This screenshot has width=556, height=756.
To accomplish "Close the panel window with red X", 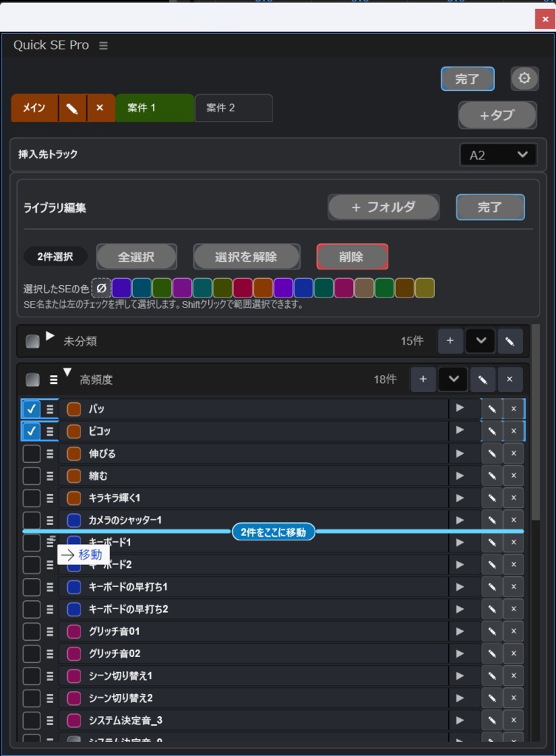I will (x=545, y=19).
